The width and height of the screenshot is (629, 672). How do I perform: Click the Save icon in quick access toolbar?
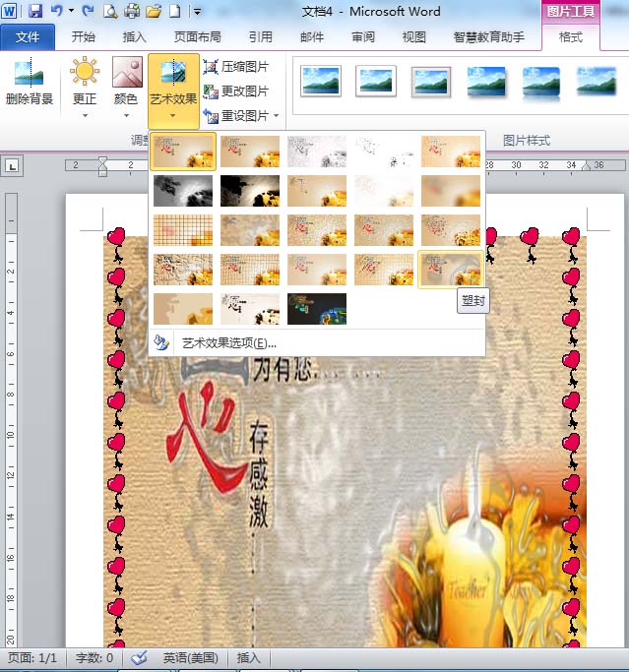pyautogui.click(x=35, y=12)
